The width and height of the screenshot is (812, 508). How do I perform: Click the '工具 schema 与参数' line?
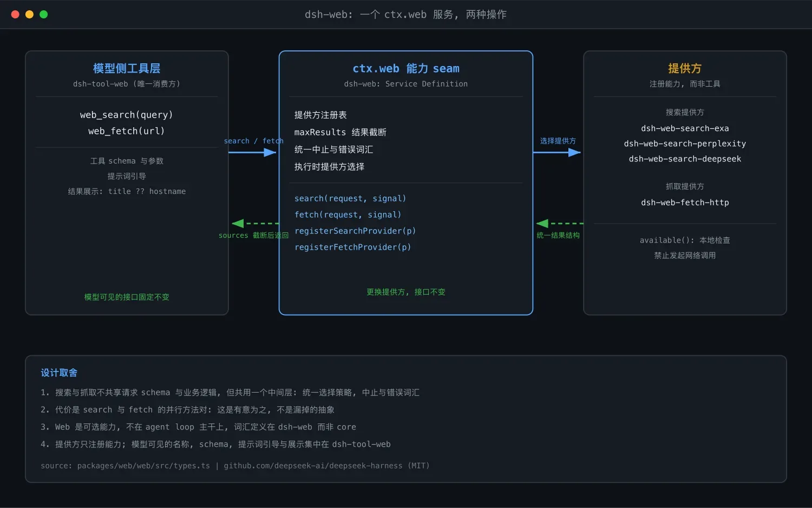[127, 161]
